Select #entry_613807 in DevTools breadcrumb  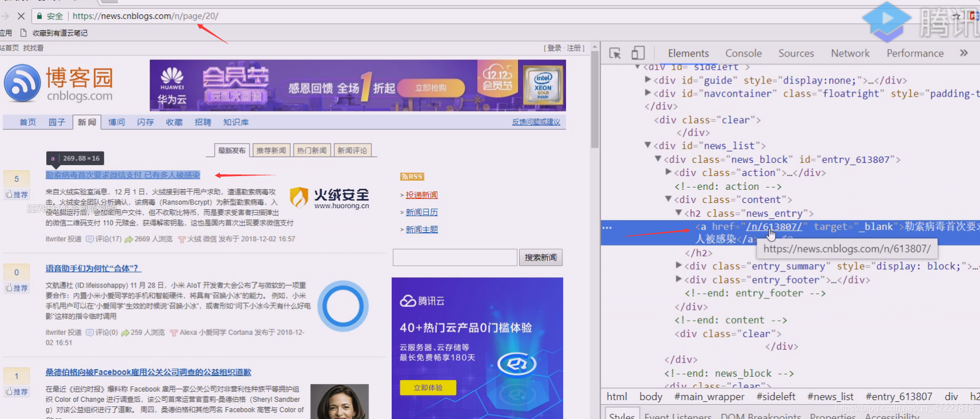[x=899, y=396]
